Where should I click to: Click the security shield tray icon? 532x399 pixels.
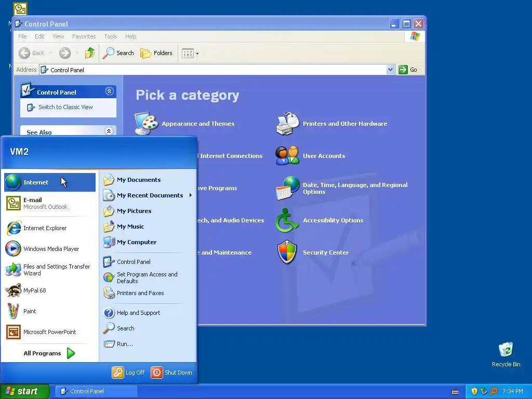pos(474,391)
